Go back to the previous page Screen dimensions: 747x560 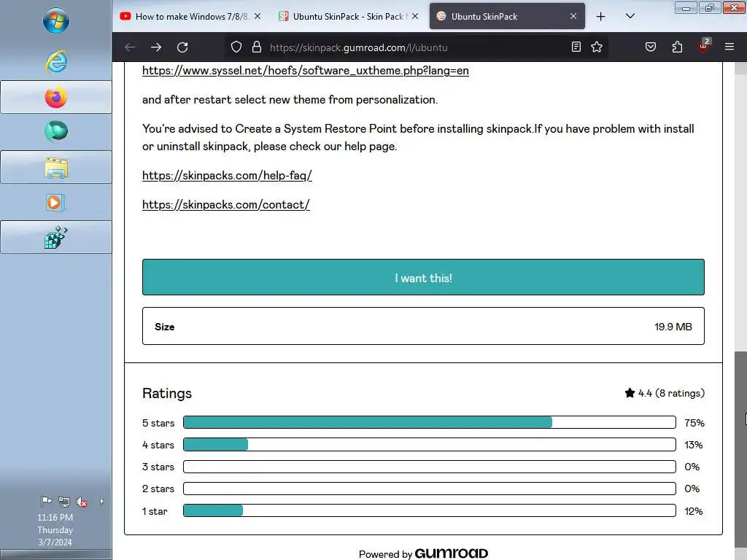(130, 47)
